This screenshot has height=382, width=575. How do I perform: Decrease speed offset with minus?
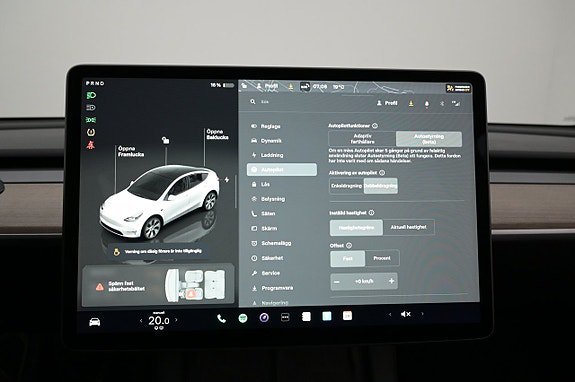point(337,282)
